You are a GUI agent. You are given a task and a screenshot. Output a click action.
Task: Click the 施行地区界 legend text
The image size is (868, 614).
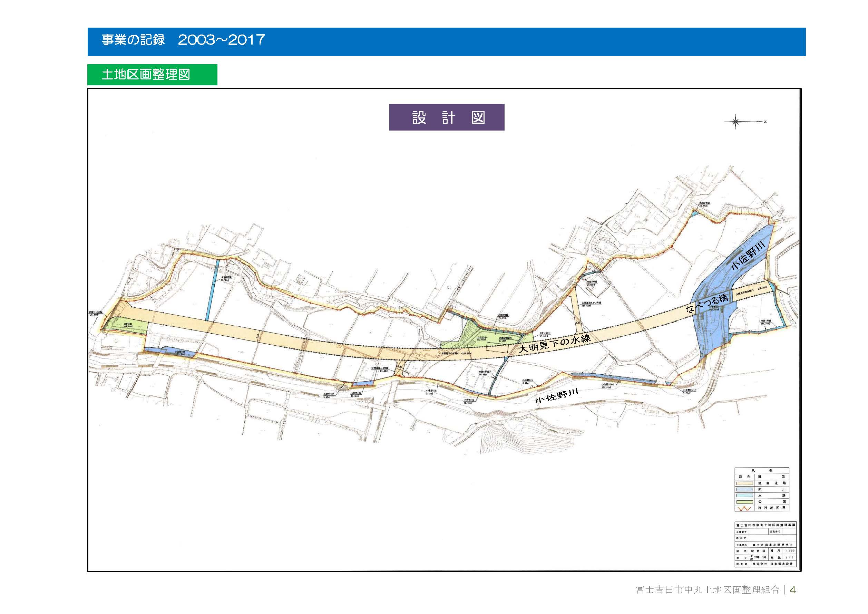[772, 508]
